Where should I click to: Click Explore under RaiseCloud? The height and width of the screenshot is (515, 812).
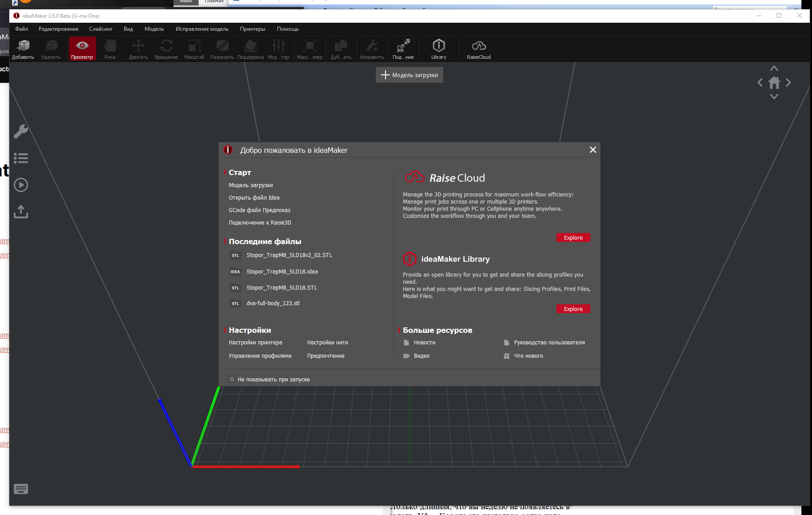(x=573, y=238)
